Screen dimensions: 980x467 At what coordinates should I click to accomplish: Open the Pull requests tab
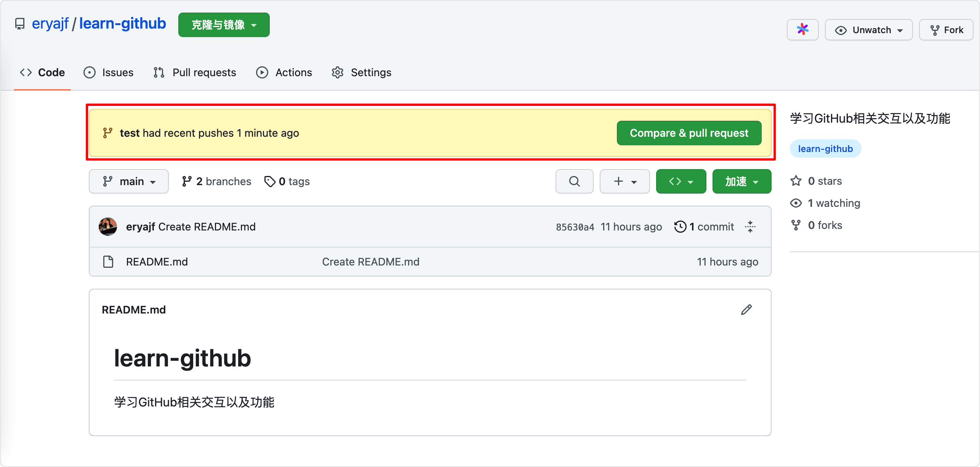click(x=195, y=72)
